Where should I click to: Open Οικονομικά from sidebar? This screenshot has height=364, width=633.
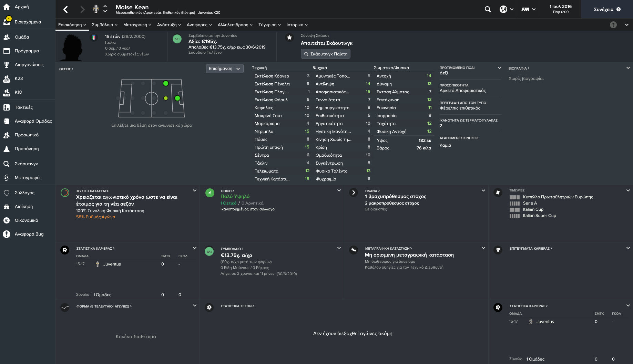click(x=26, y=220)
